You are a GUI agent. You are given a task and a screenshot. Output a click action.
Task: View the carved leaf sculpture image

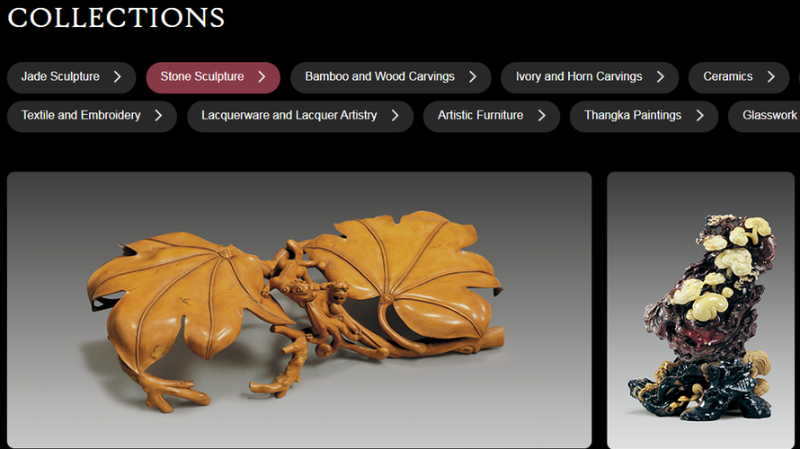[x=299, y=310]
